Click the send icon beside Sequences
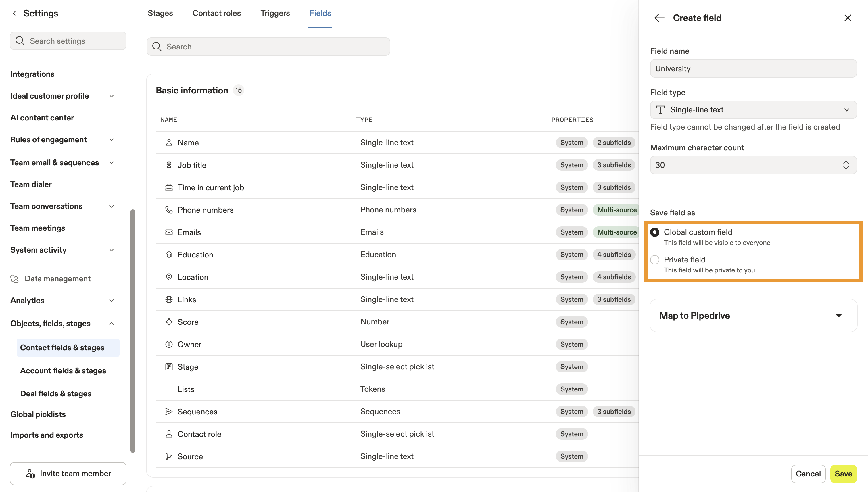 (169, 412)
